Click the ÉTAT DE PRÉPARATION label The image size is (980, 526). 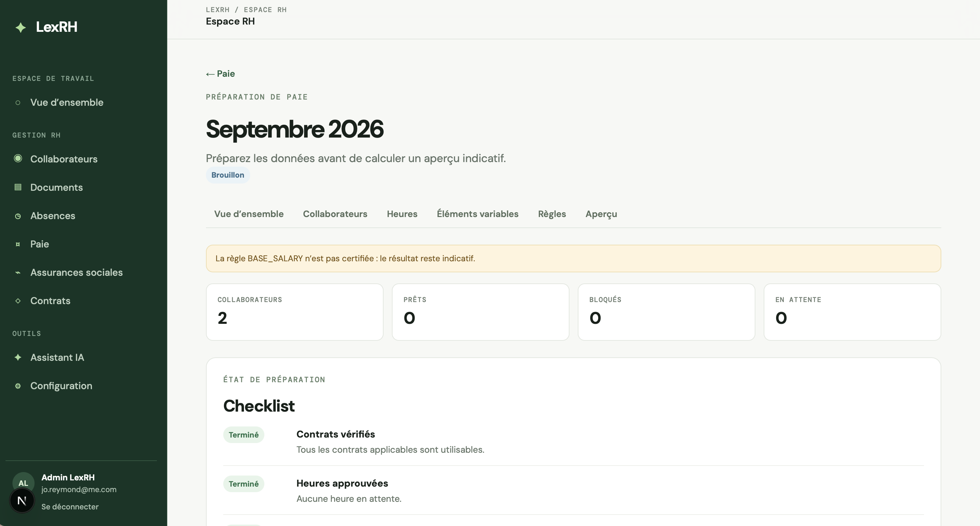tap(274, 379)
